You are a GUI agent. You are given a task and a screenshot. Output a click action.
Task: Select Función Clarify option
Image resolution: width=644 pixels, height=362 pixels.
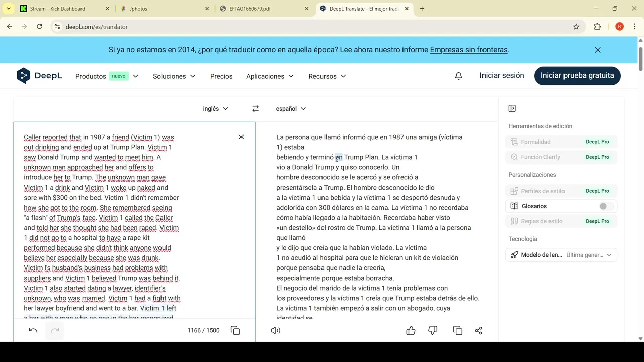tap(561, 157)
